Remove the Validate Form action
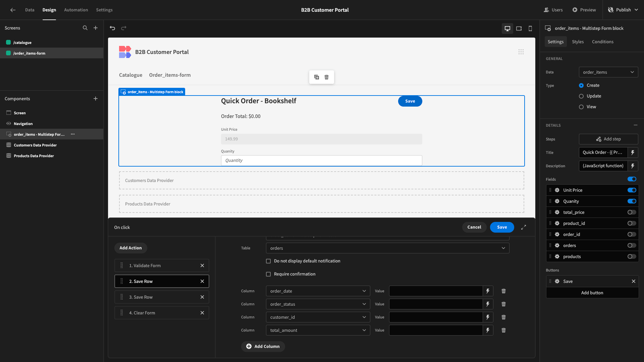This screenshot has width=644, height=362. 202,265
